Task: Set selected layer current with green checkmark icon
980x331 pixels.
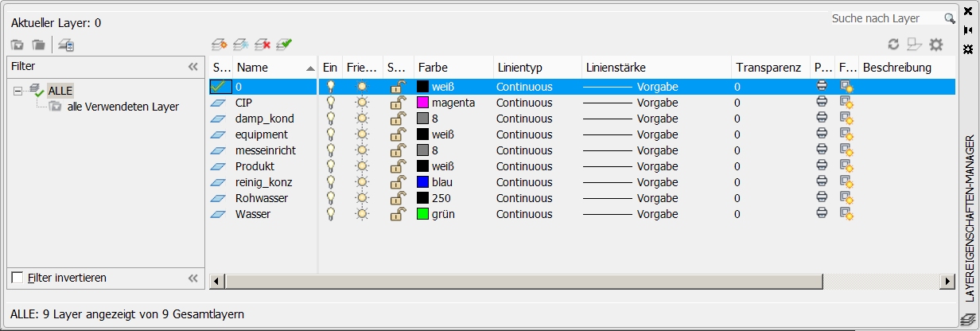Action: point(284,45)
